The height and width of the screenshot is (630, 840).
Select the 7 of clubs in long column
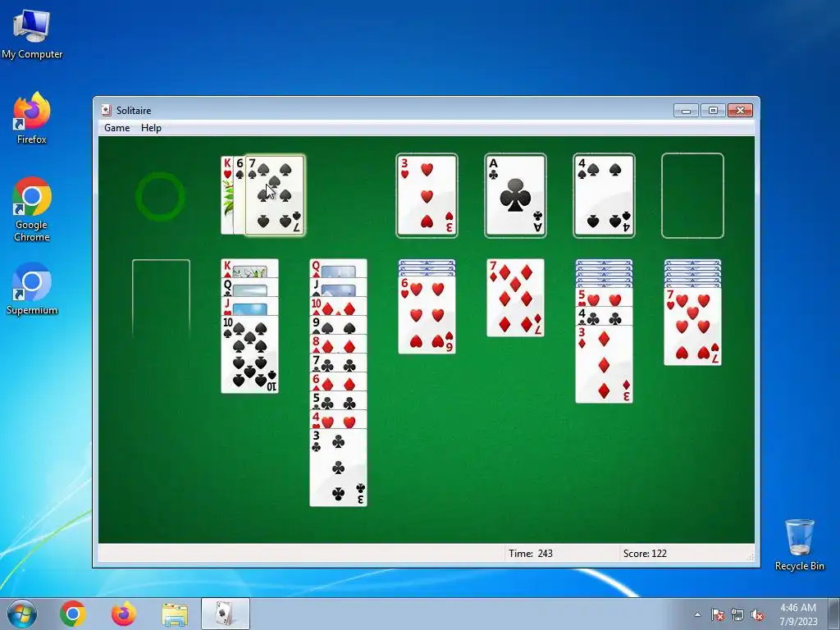pyautogui.click(x=339, y=363)
